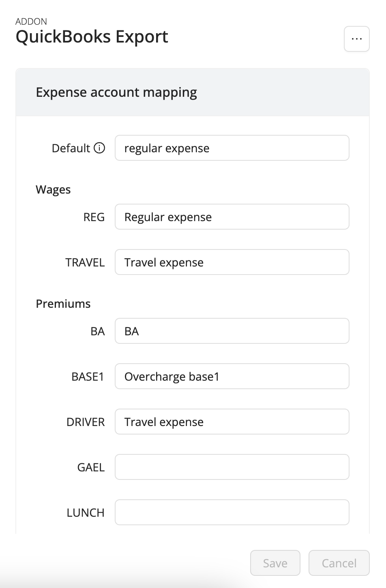Image resolution: width=386 pixels, height=588 pixels.
Task: Click the regular expense text in Default field
Action: [167, 148]
